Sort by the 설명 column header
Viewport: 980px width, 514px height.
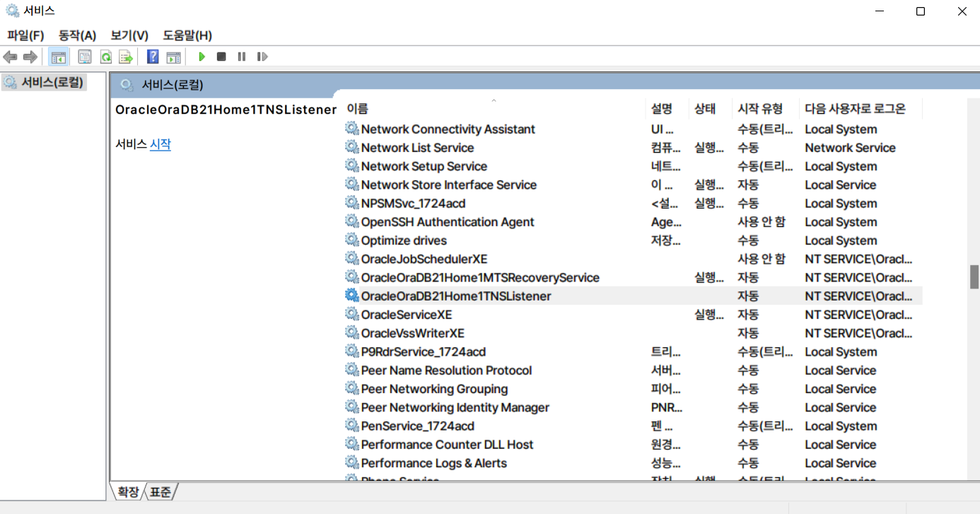click(667, 108)
